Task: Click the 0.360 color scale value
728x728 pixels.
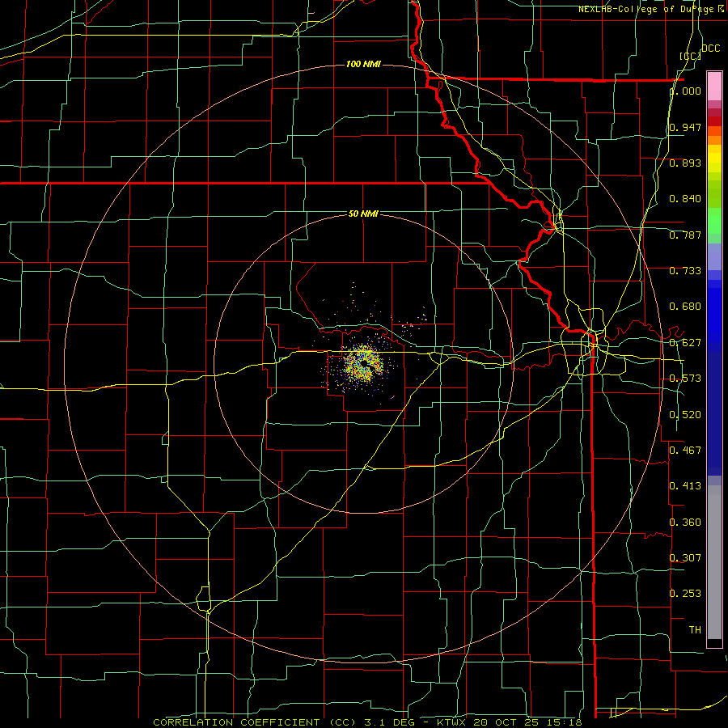Action: coord(685,523)
